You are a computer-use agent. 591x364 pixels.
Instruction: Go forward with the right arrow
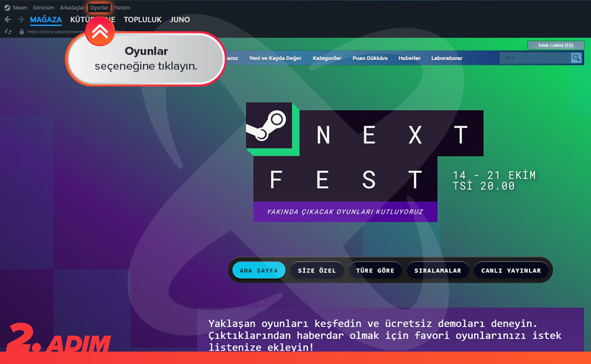click(x=21, y=19)
